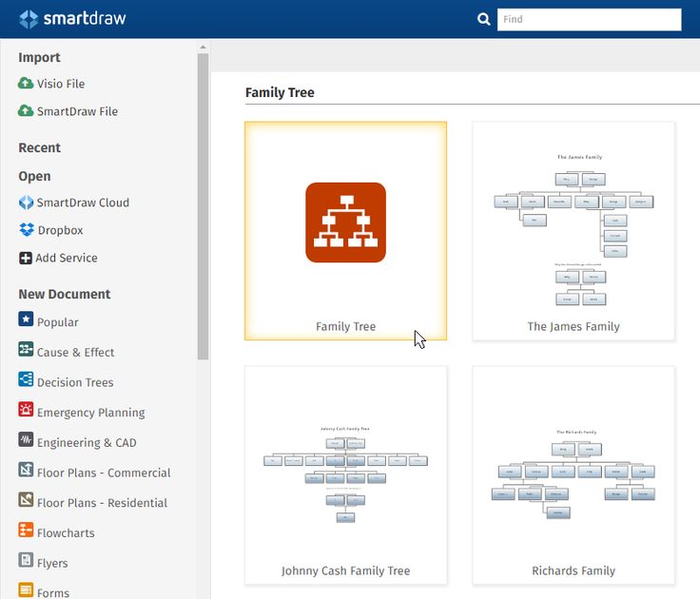The height and width of the screenshot is (599, 700).
Task: Select the Flowcharts category
Action: pyautogui.click(x=66, y=533)
